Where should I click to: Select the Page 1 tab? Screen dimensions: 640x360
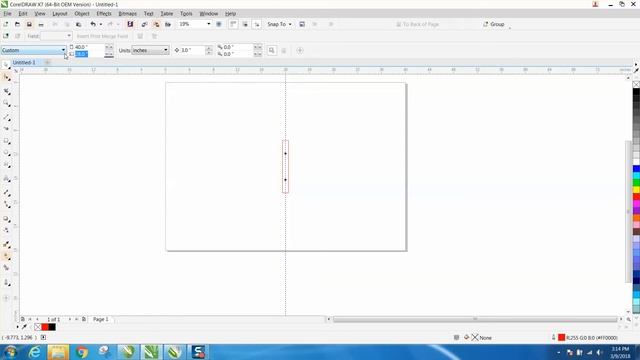101,319
